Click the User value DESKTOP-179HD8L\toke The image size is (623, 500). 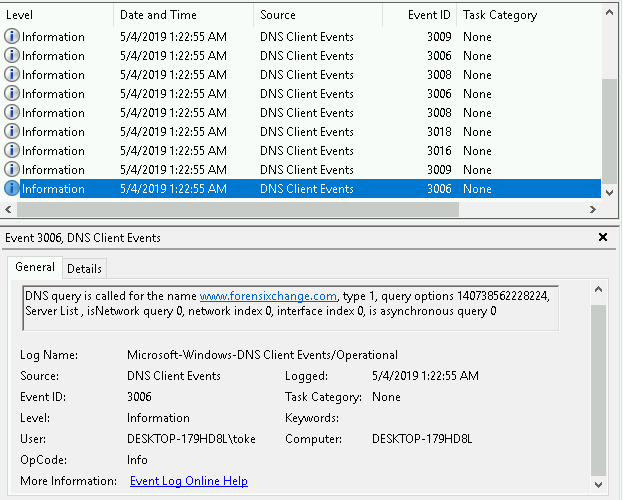point(191,439)
